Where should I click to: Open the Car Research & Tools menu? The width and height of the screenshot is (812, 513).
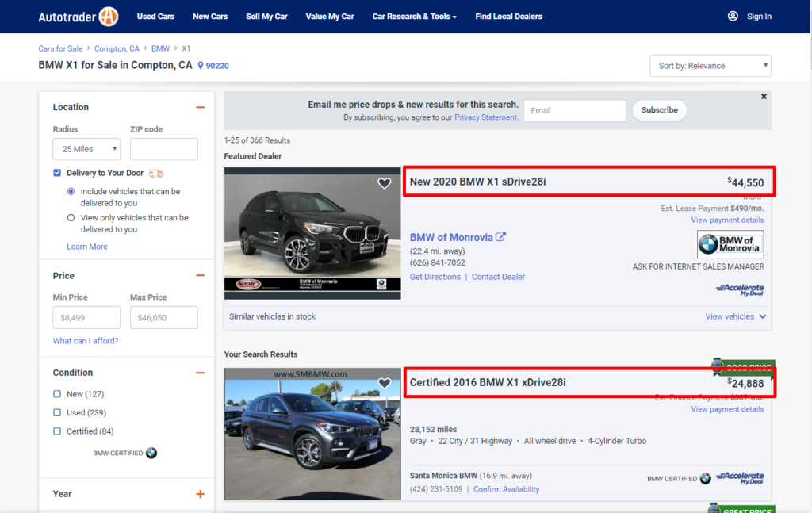[x=414, y=16]
